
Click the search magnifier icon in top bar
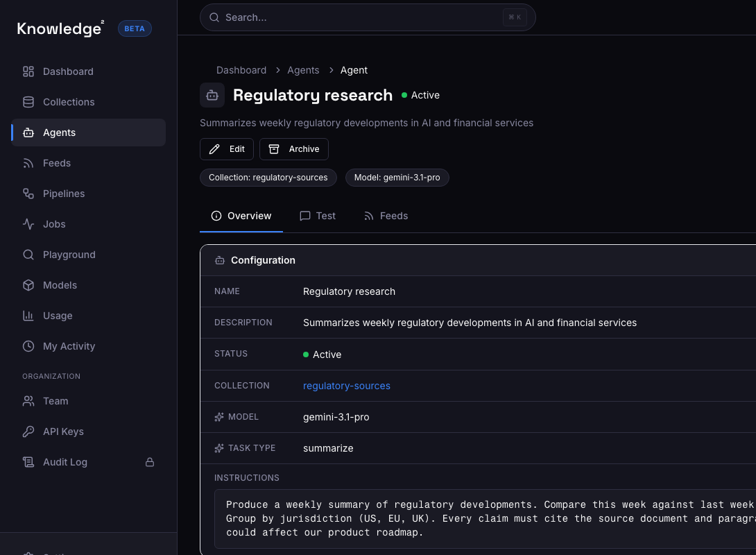click(214, 17)
